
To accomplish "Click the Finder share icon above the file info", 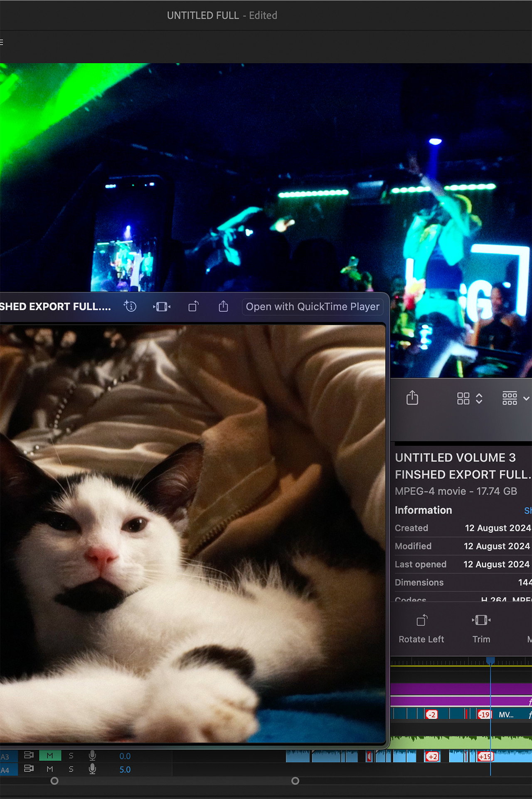I will [412, 398].
